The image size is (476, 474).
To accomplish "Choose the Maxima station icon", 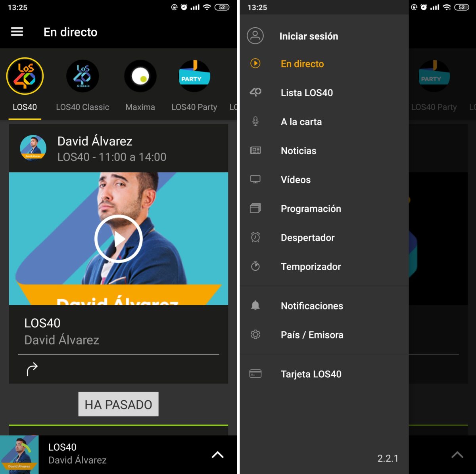I will (x=140, y=76).
